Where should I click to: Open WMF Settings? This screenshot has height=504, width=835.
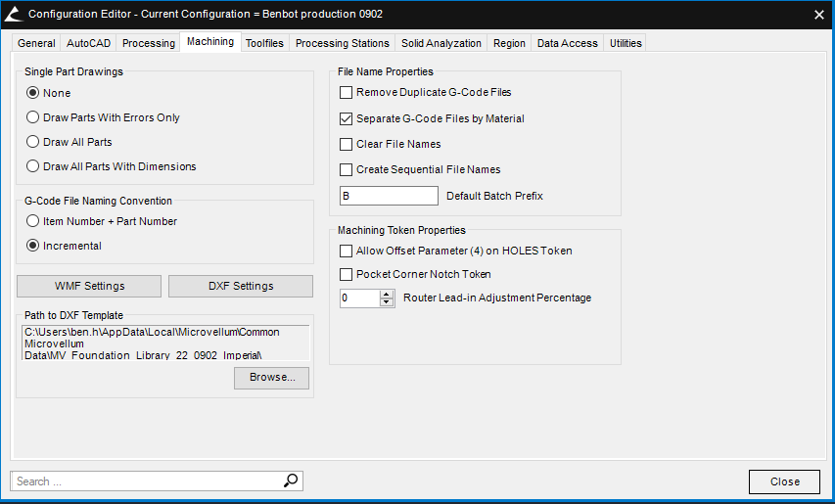[x=89, y=286]
